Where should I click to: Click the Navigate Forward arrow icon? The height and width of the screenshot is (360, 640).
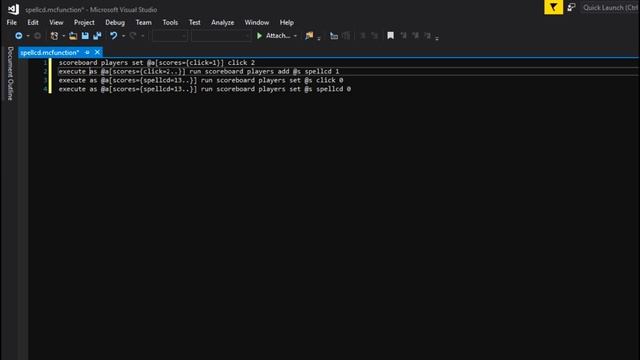38,36
